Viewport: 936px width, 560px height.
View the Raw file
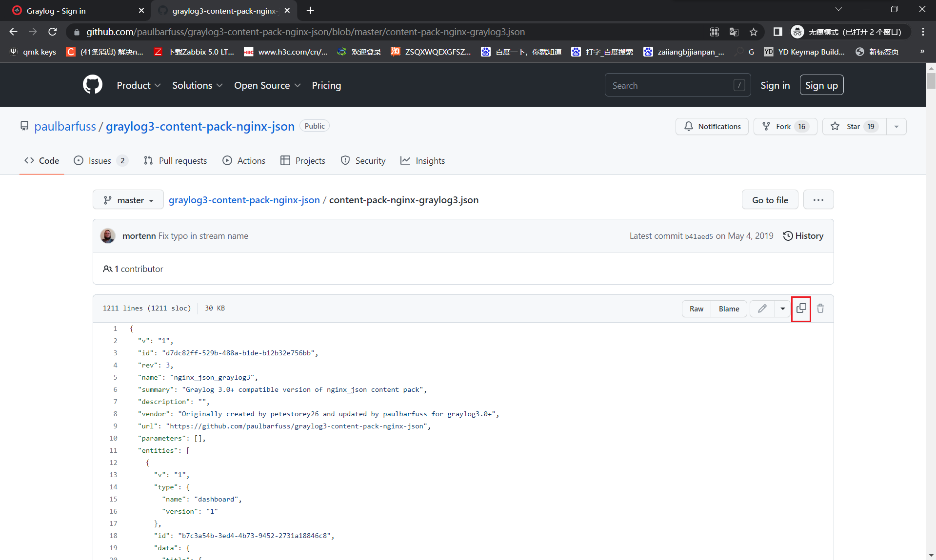click(696, 309)
